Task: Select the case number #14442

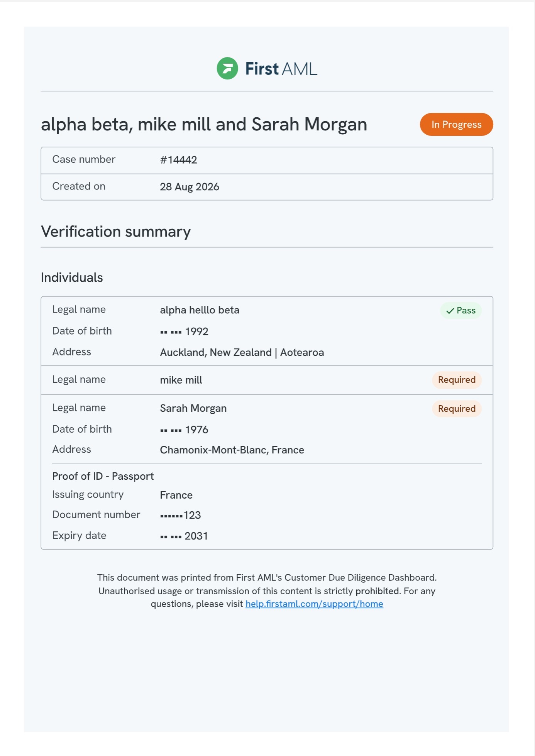Action: tap(178, 160)
